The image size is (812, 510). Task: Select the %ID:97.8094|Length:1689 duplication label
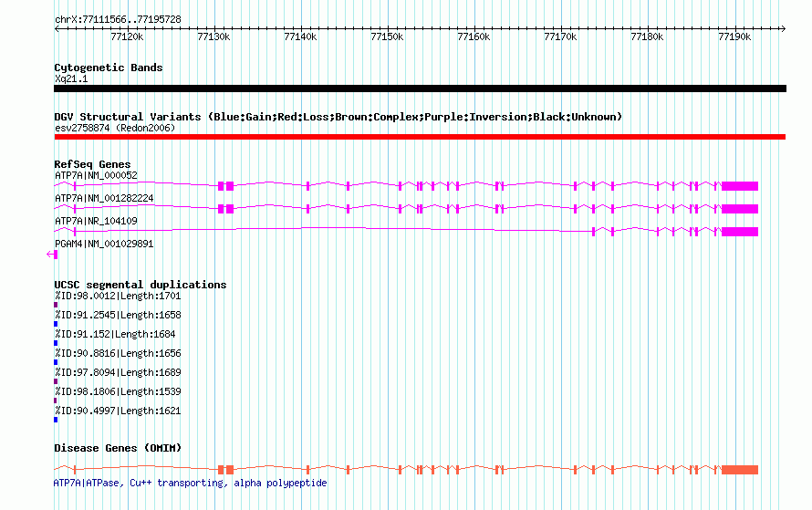click(x=118, y=373)
